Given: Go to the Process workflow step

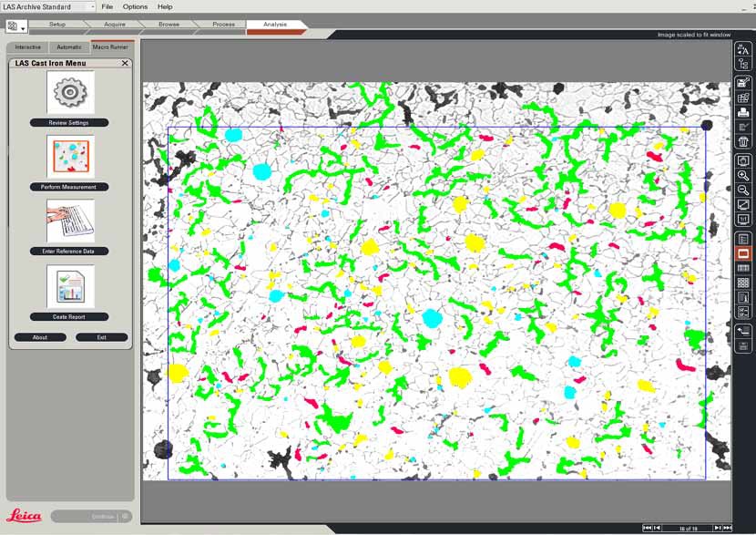Looking at the screenshot, I should [x=223, y=25].
